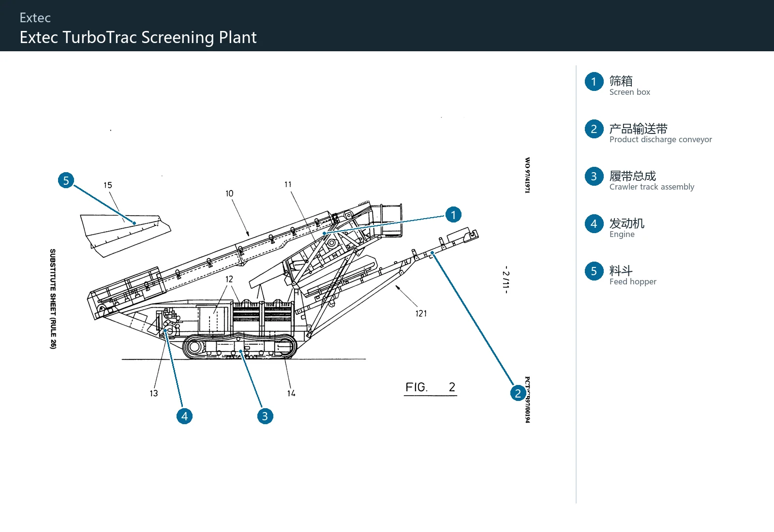Click the WO 97/41971 patent number
The height and width of the screenshot is (532, 774).
528,175
